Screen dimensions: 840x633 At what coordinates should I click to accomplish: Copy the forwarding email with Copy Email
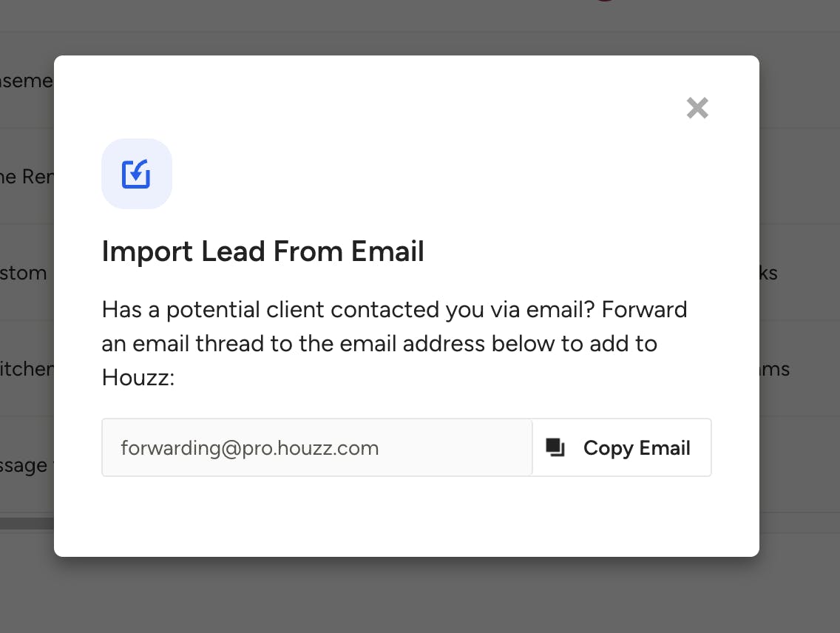622,447
